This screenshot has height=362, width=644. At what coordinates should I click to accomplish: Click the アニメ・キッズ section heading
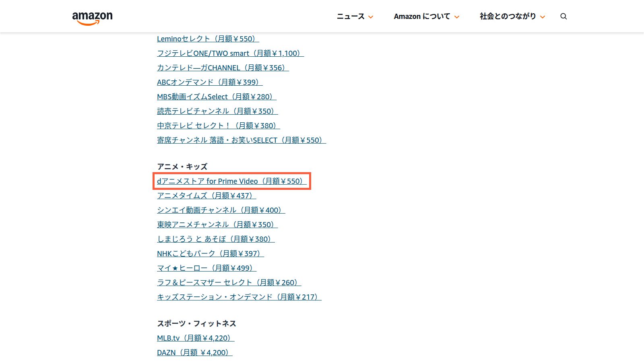[182, 167]
